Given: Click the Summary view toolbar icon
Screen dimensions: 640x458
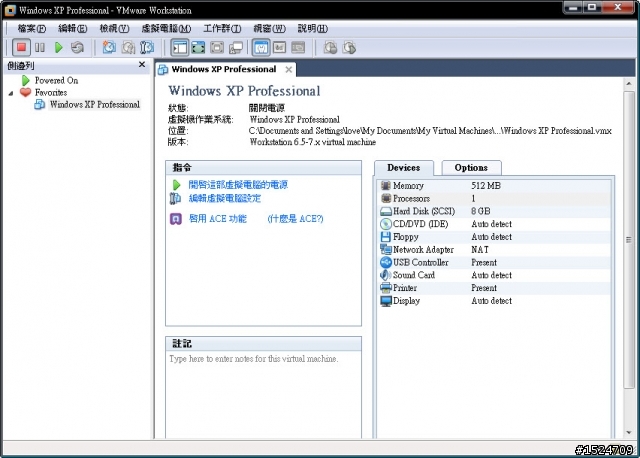Looking at the screenshot, I should [261, 48].
